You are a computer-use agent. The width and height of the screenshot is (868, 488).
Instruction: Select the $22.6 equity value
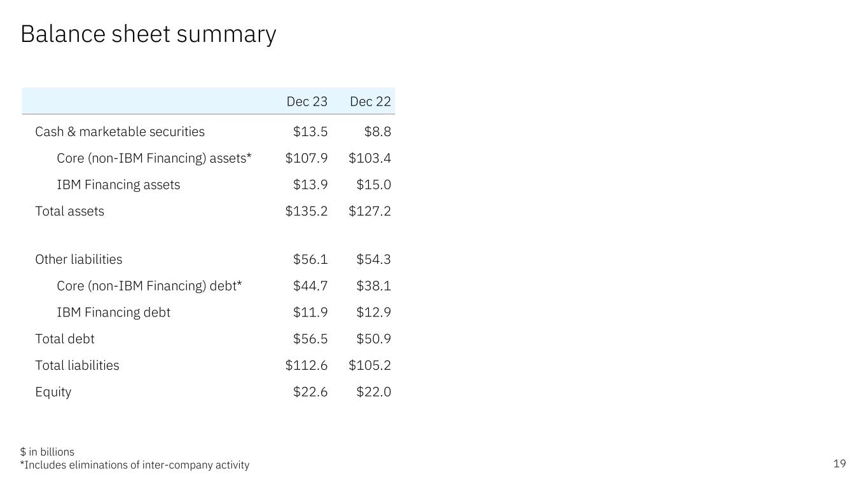click(x=310, y=392)
